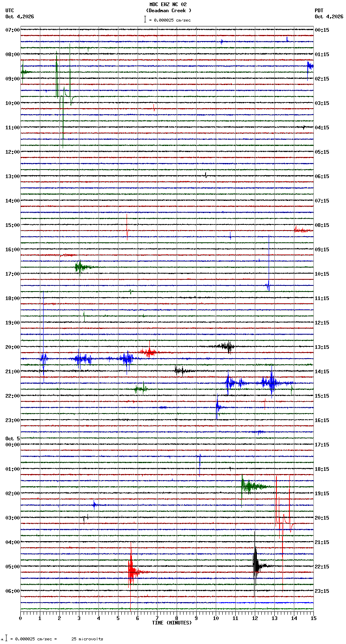
Task: Click the '02:15' PDT time label
Action: (x=322, y=79)
